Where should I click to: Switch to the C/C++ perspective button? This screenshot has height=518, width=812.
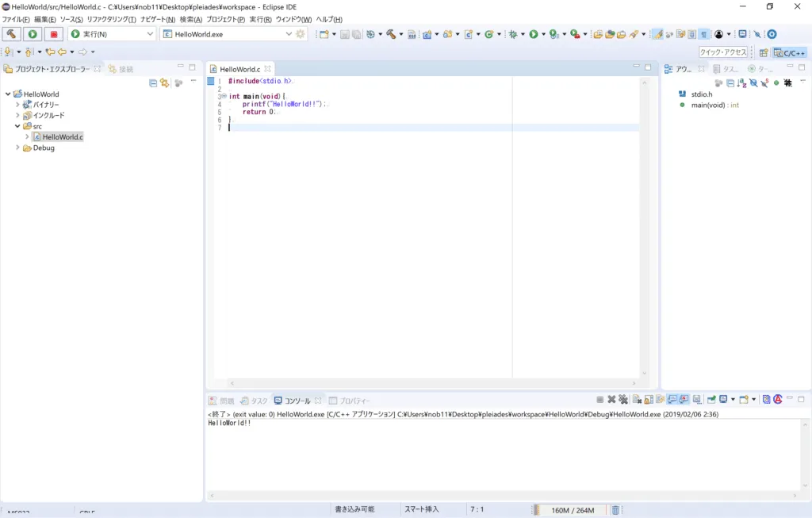789,53
